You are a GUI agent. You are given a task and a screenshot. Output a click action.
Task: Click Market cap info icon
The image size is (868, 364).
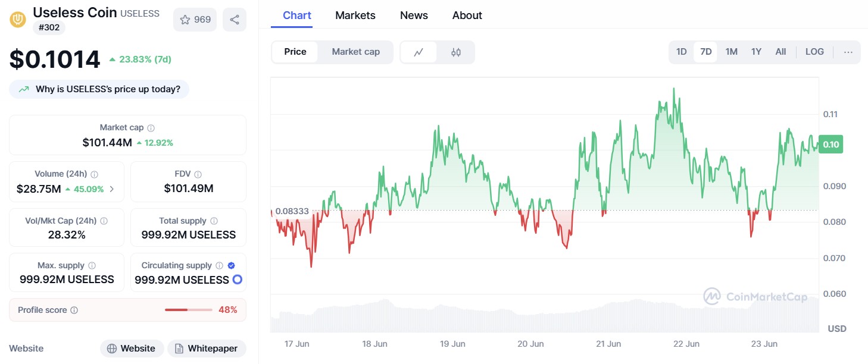click(x=151, y=128)
